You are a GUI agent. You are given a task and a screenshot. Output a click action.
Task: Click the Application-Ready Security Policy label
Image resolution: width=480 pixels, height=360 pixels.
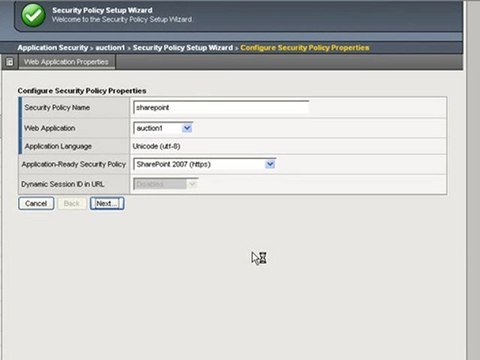pos(74,164)
